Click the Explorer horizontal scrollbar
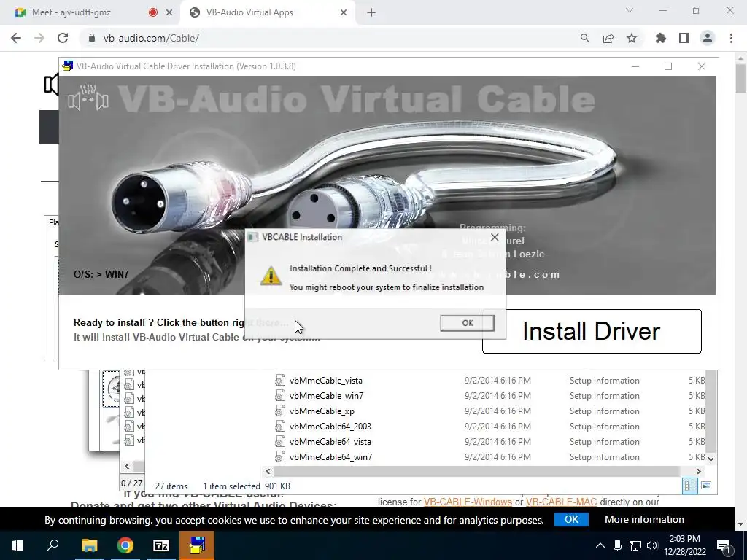 tap(476, 471)
